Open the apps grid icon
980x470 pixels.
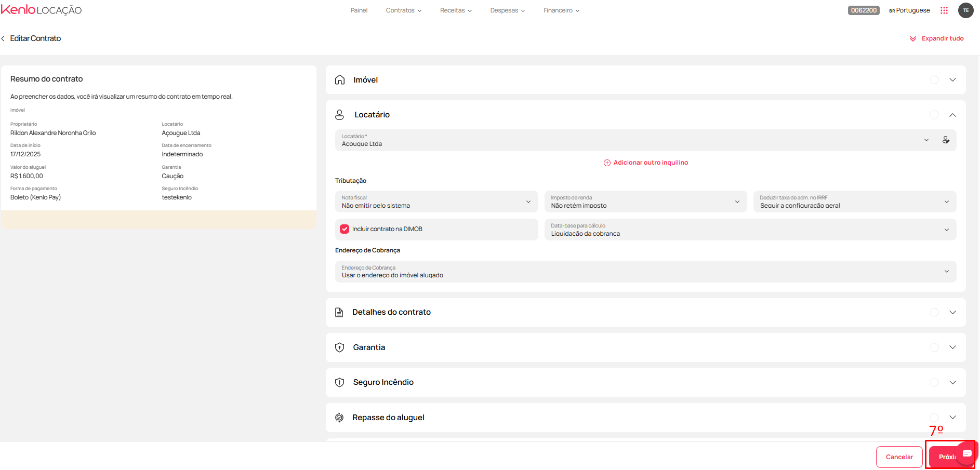944,10
